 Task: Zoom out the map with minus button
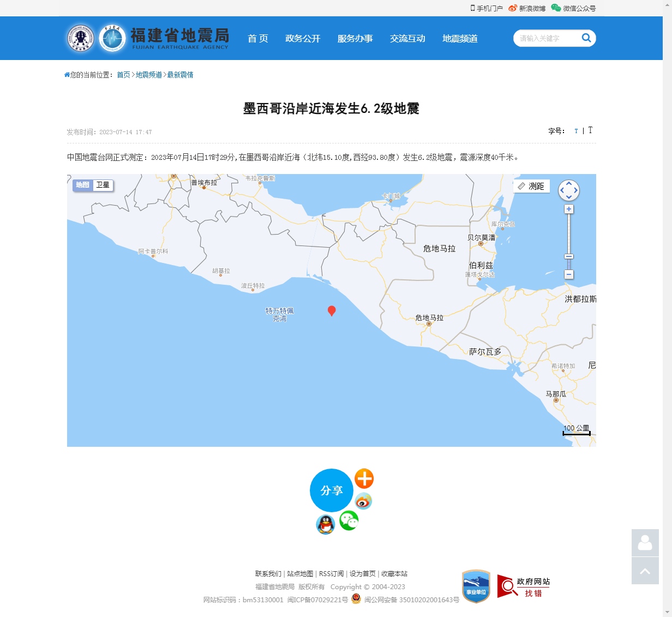click(x=569, y=274)
